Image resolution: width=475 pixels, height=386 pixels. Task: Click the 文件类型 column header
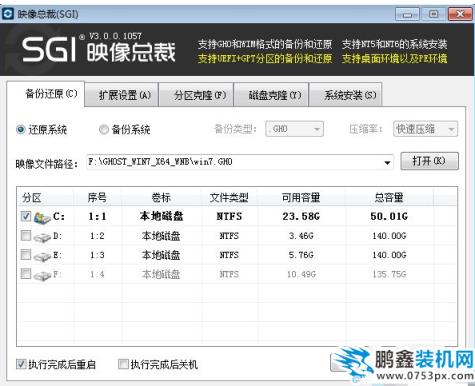(x=229, y=198)
